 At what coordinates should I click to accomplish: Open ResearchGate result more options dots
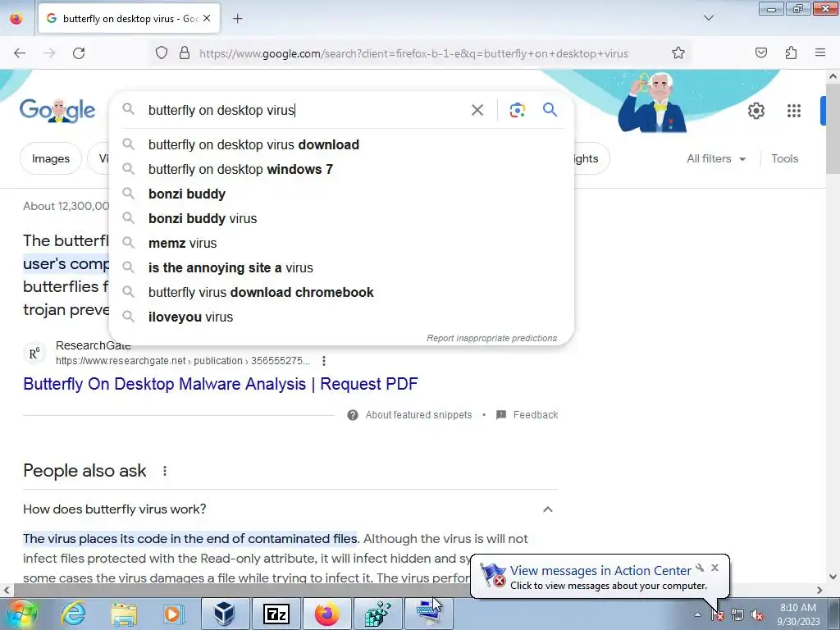(323, 361)
